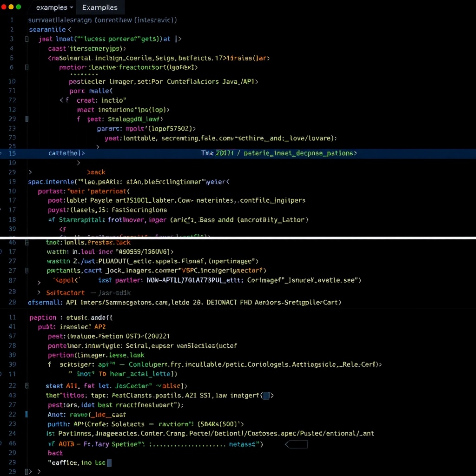Place cursor at the block after "eaffice,ino lse"

pyautogui.click(x=109, y=463)
